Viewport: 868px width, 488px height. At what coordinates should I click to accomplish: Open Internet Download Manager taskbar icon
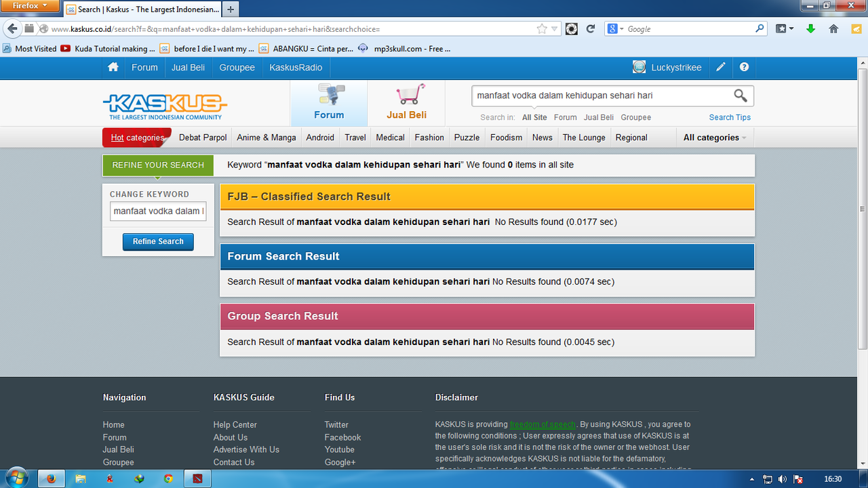coord(139,479)
